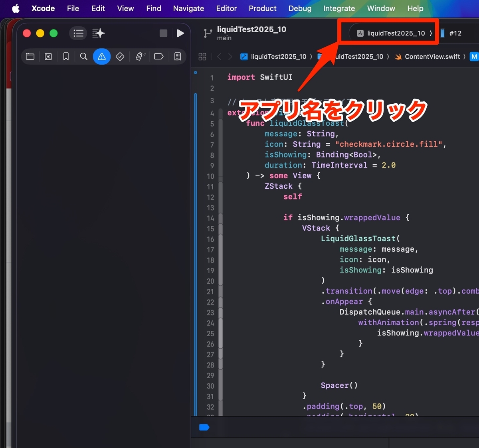Open the coding assistant sparkle icon
479x448 pixels.
tap(98, 33)
